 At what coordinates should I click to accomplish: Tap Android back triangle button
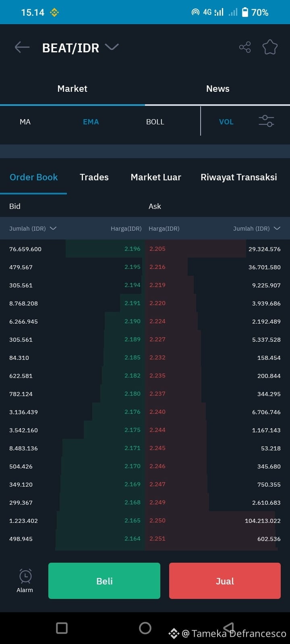[229, 627]
